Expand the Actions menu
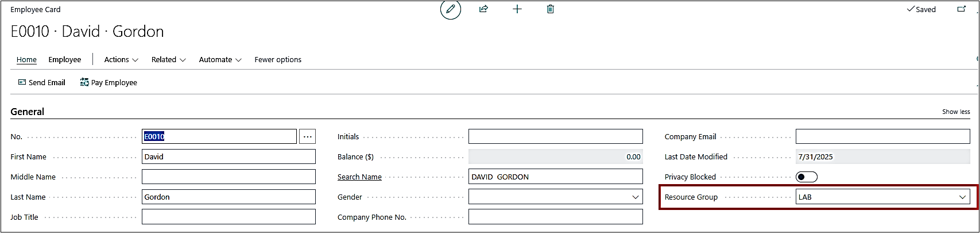980x233 pixels. 121,60
